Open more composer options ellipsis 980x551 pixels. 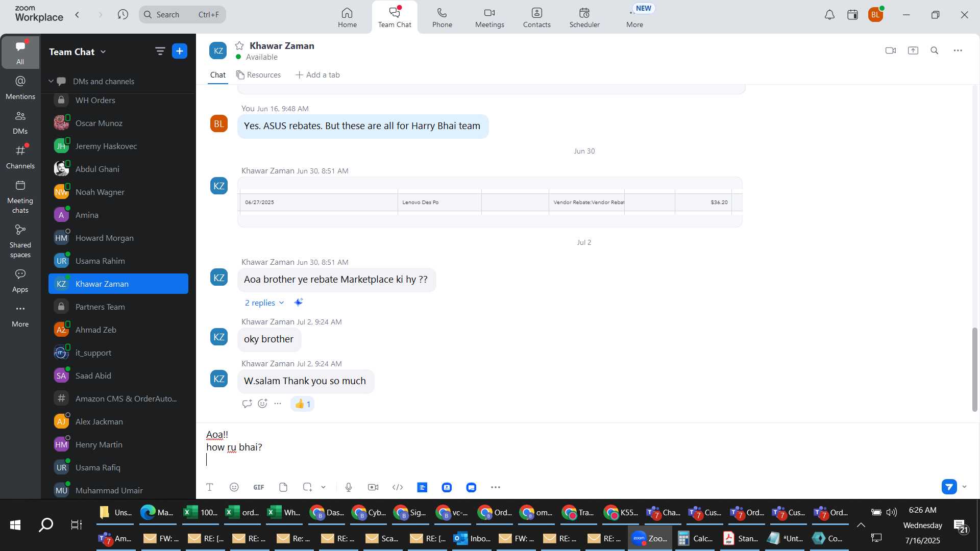tap(496, 487)
